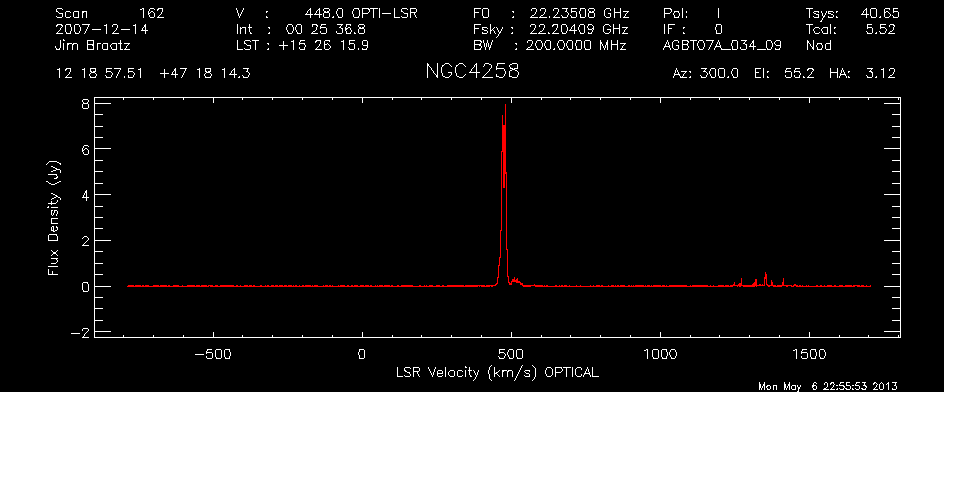Click the Az: 300.0 value
The image size is (962, 490).
tap(706, 74)
